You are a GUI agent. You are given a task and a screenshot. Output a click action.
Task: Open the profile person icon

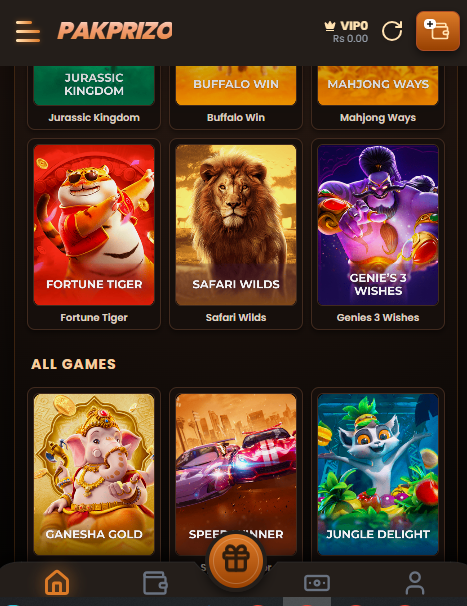click(414, 583)
